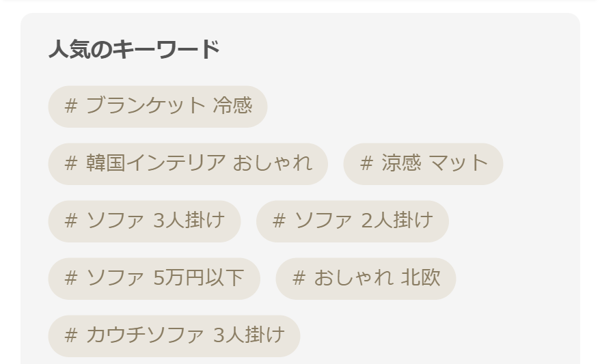The width and height of the screenshot is (600, 364).
Task: Click the "人気のキーワード" heading
Action: 134,50
